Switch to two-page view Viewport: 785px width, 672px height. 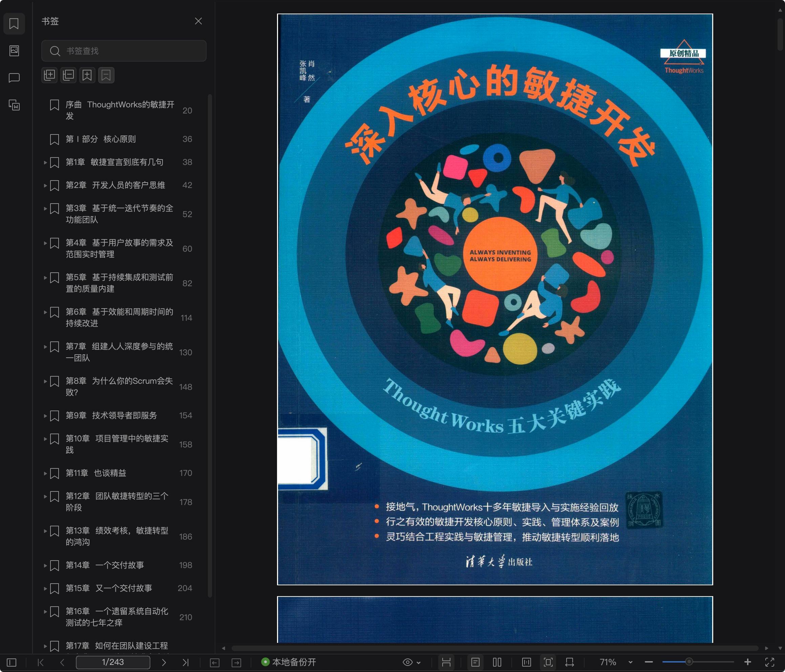497,662
